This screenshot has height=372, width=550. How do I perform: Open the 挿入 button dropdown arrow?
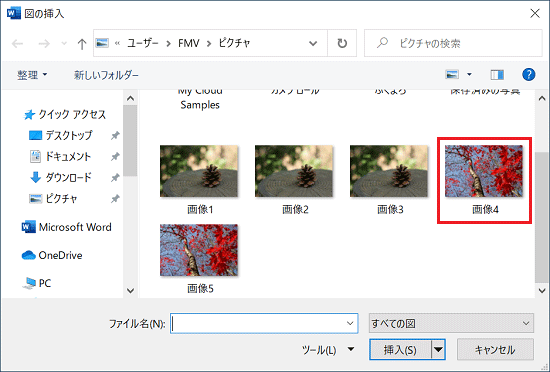click(x=438, y=350)
